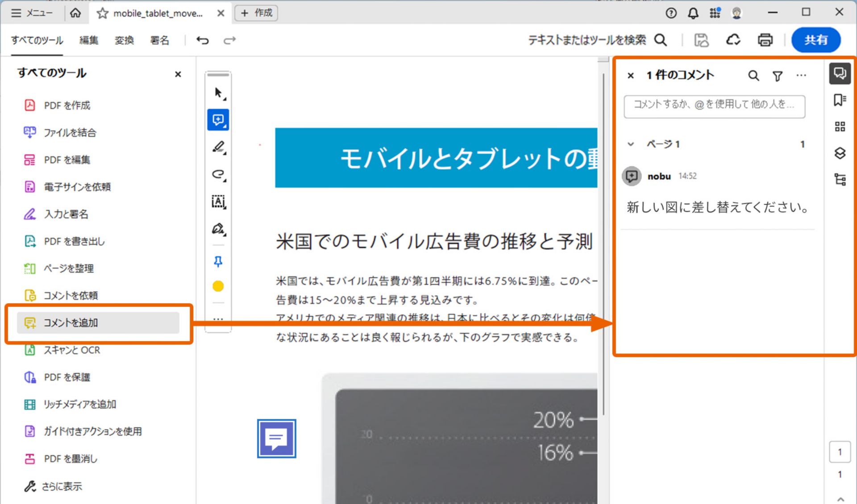Viewport: 857px width, 504px height.
Task: Expand more annotation tools via the ellipsis
Action: coord(218,318)
